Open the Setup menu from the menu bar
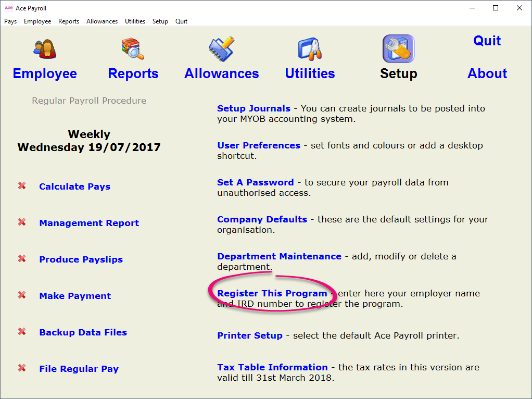Screen dimensions: 532x399 point(160,21)
